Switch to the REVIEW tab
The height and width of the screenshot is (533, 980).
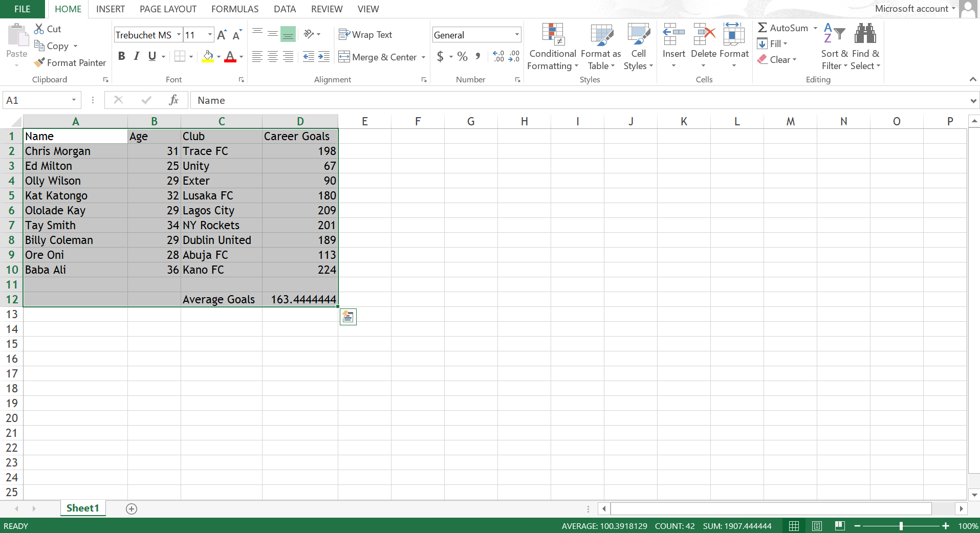(x=327, y=9)
